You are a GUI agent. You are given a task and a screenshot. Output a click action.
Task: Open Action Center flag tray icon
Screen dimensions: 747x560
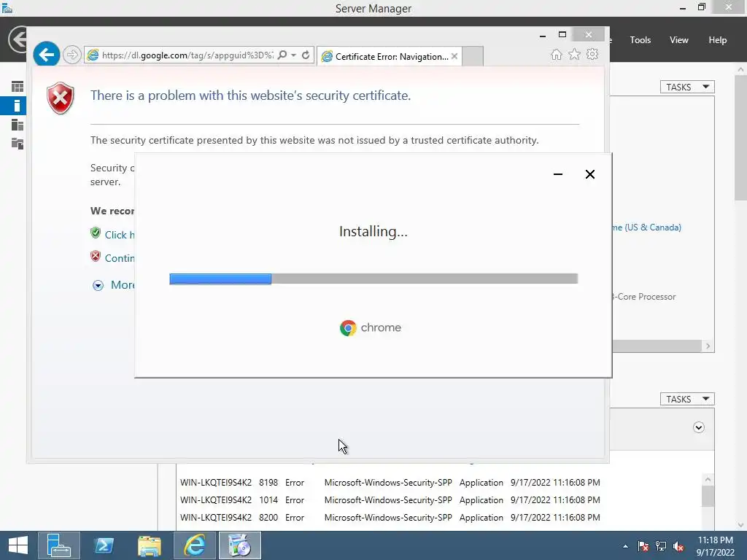(x=643, y=546)
